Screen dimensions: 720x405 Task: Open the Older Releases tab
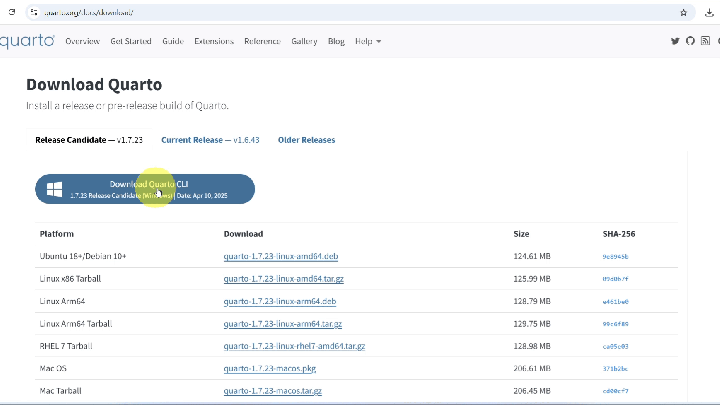tap(306, 140)
